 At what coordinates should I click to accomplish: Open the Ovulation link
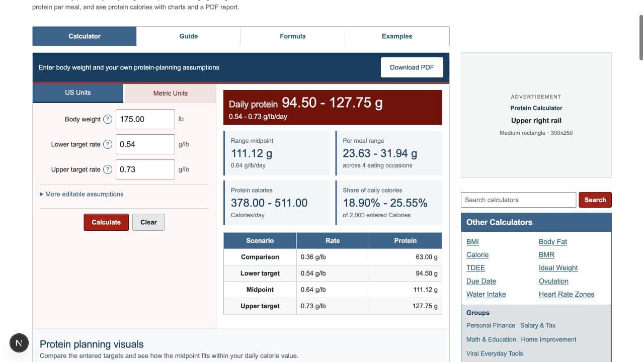point(553,281)
